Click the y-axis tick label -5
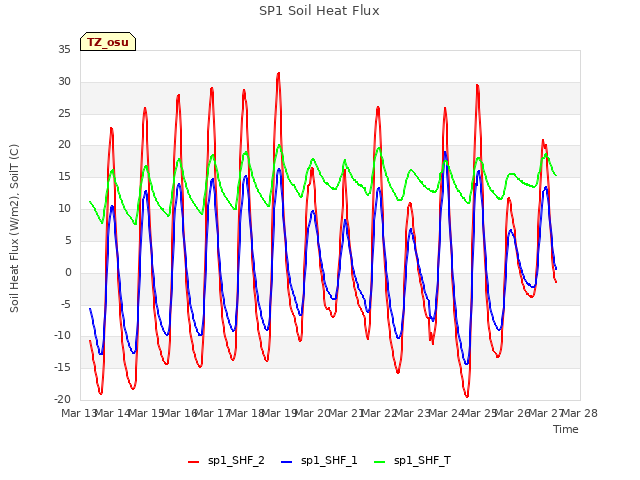Screen dimensions: 640x480 click(66, 304)
